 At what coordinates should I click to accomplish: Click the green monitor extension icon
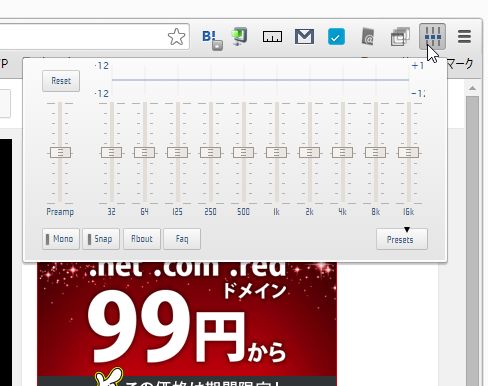240,37
